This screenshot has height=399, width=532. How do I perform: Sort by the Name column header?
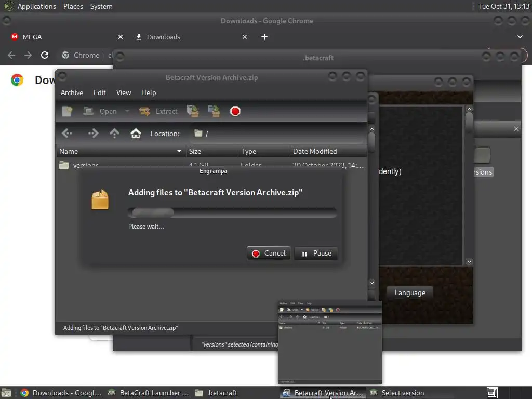(x=121, y=151)
